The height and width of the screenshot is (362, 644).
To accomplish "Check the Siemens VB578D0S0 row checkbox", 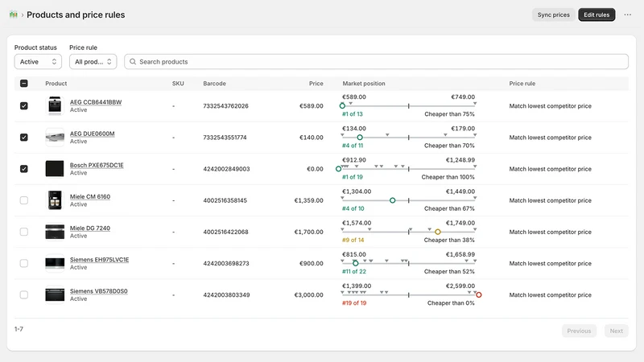I will click(x=24, y=294).
